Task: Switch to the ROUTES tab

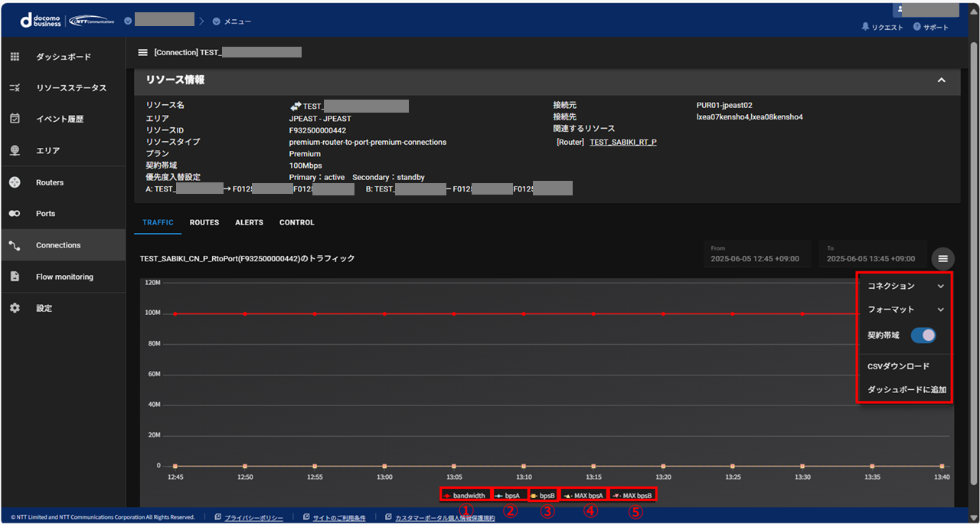Action: 204,222
